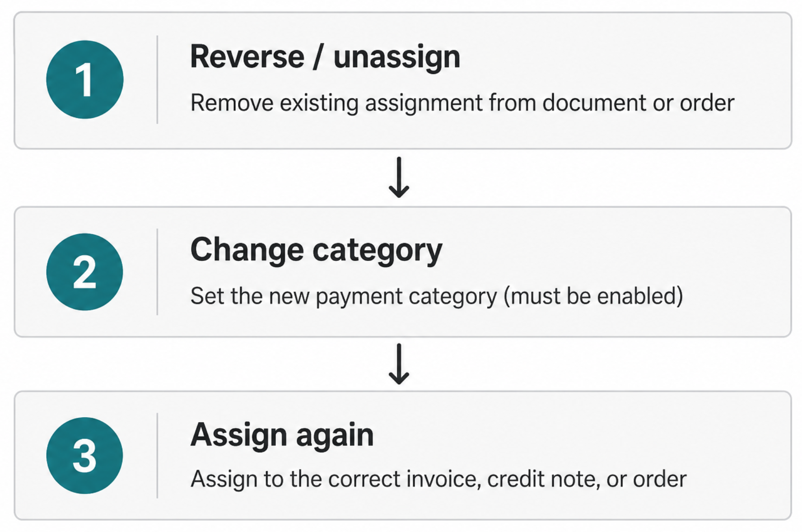
Task: Click the teal circle numbered 1
Action: pos(85,79)
